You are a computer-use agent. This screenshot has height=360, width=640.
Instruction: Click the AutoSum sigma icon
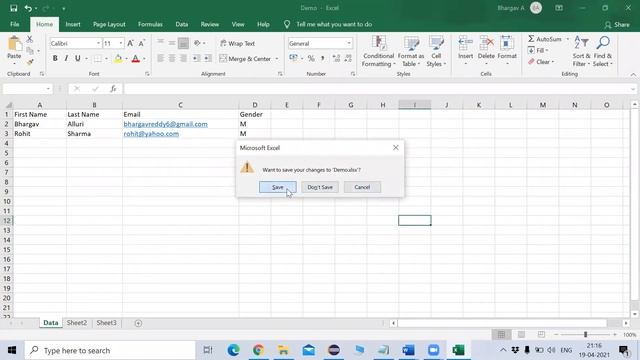(531, 39)
